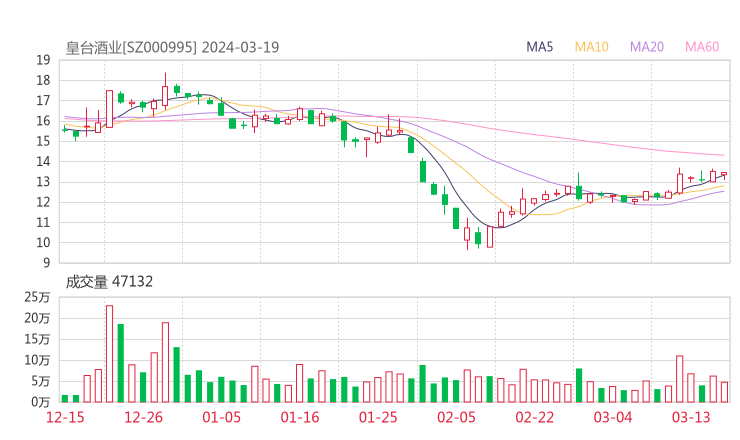The height and width of the screenshot is (440, 740).
Task: Click the 5万 volume axis label
Action: pos(41,381)
